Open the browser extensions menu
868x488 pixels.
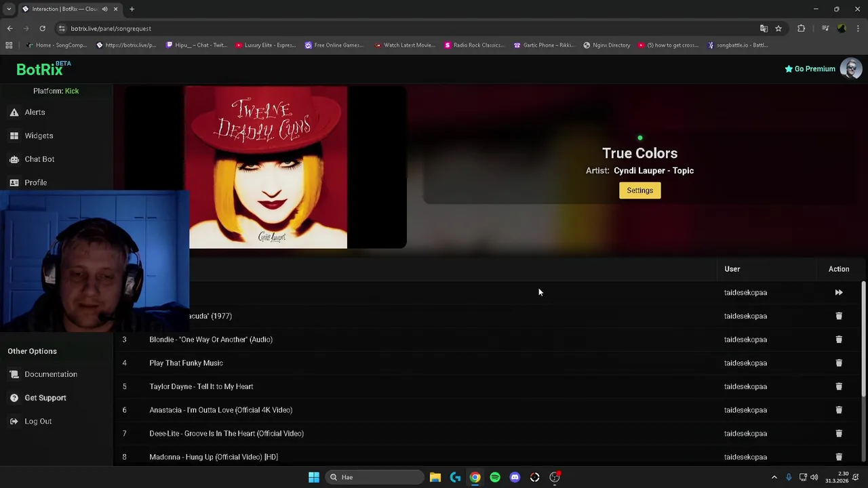[x=801, y=28]
